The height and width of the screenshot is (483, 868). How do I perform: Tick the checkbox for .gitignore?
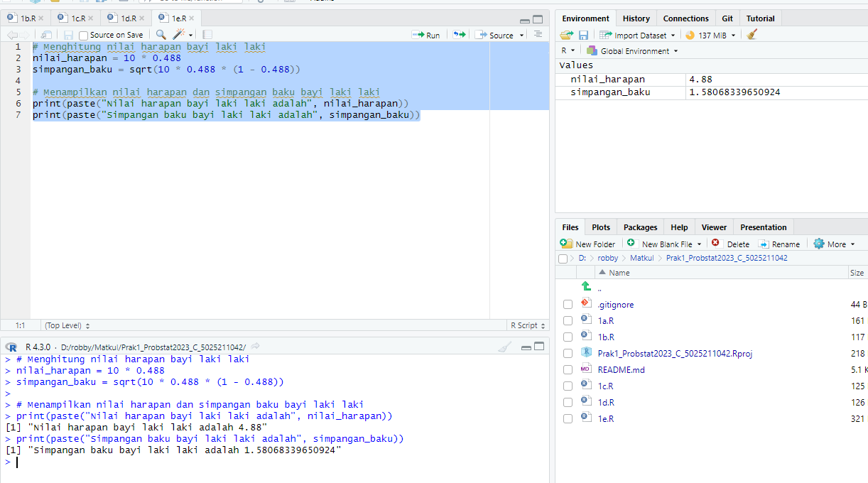point(568,305)
